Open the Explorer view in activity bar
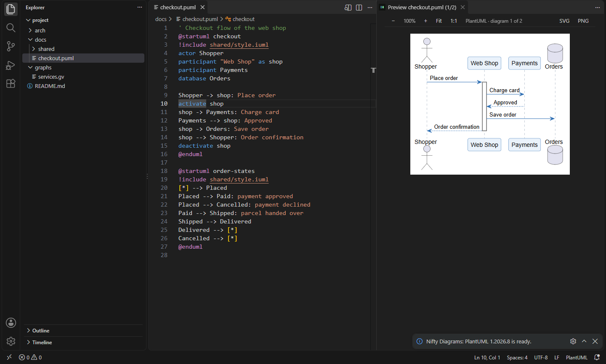The width and height of the screenshot is (606, 364). (11, 9)
